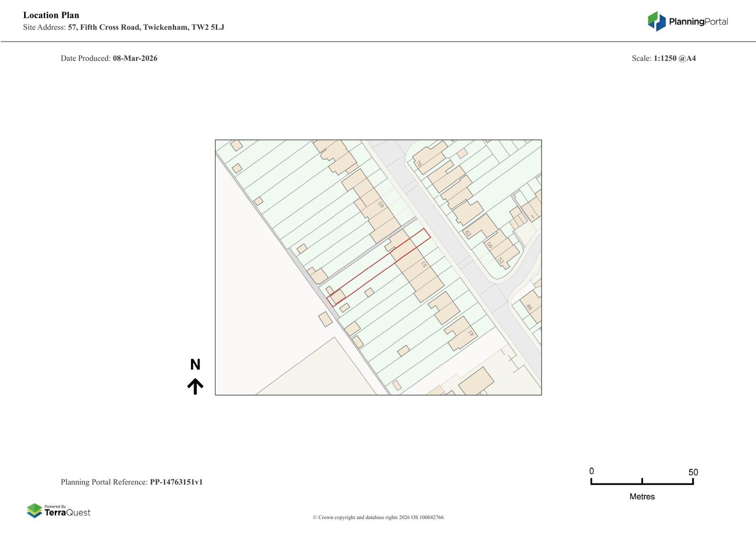This screenshot has height=535, width=756.
Task: Click house number 53 on the map
Action: tap(424, 265)
